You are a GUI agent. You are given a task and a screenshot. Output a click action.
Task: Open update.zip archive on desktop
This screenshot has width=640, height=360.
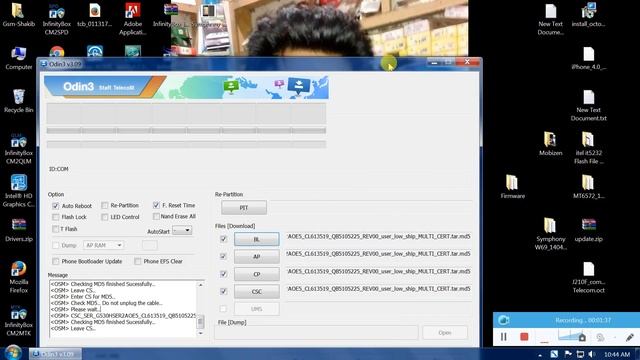(588, 230)
